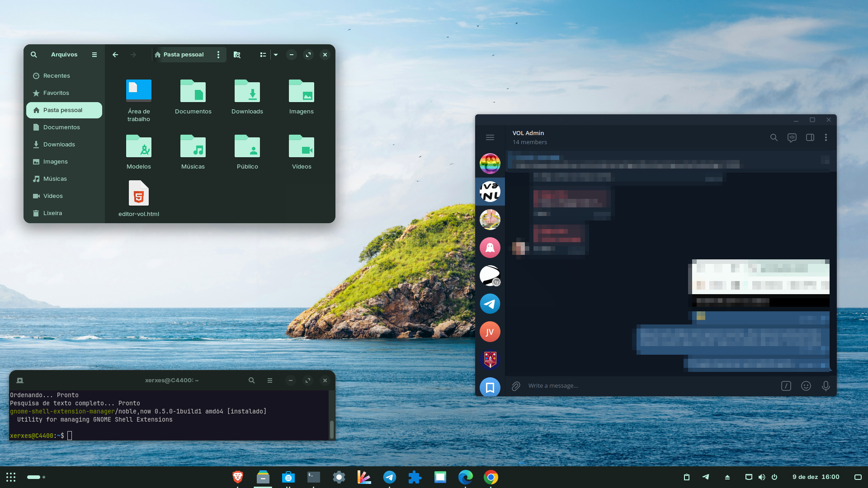This screenshot has width=868, height=488.
Task: Toggle list/grid view in Arquivos
Action: (x=263, y=55)
